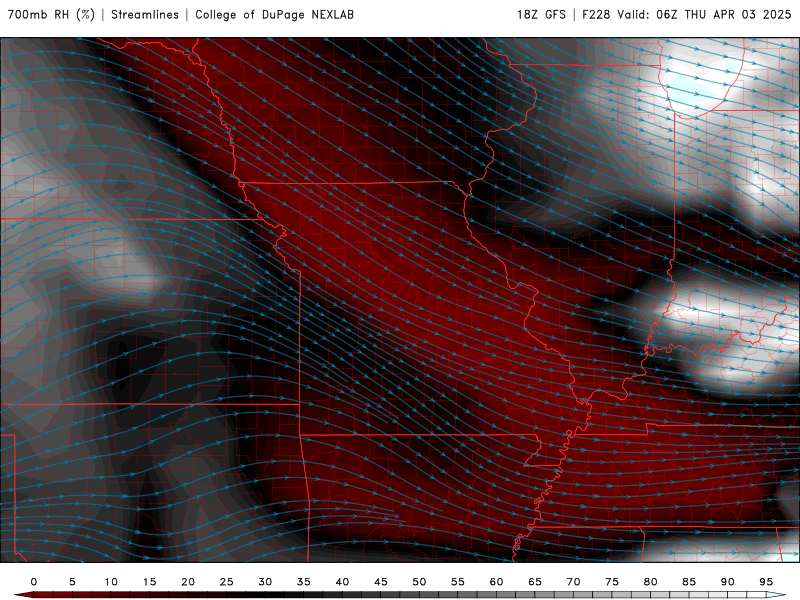
Task: Click the 20 tick label on the legend
Action: pyautogui.click(x=188, y=582)
